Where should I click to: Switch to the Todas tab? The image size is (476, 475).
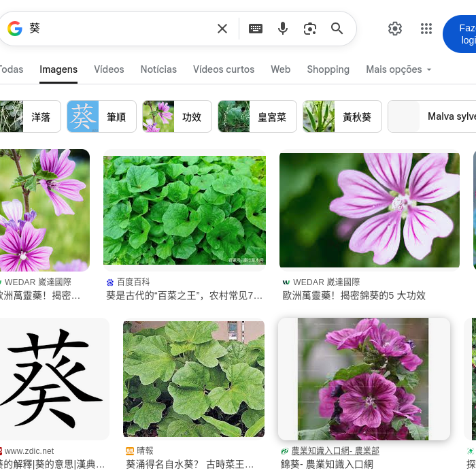point(12,69)
